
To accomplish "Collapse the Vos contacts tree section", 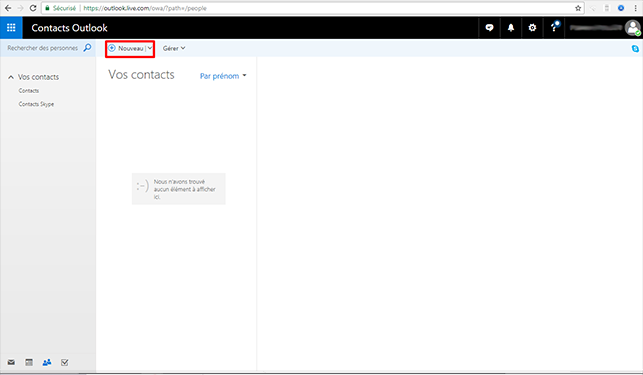I will (11, 77).
